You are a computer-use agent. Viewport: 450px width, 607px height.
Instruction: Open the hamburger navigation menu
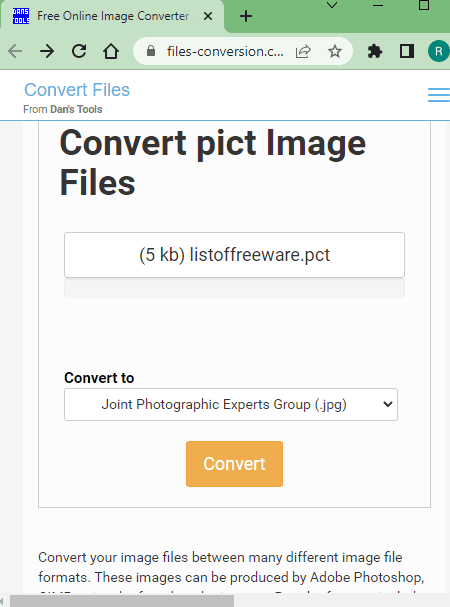(439, 95)
